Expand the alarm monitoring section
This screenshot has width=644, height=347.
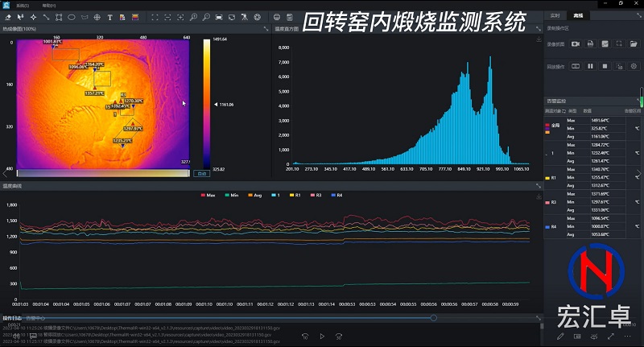coord(638,101)
